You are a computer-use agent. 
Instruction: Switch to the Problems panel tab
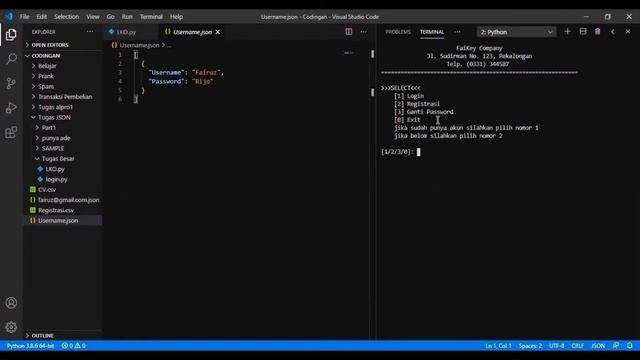pos(398,32)
